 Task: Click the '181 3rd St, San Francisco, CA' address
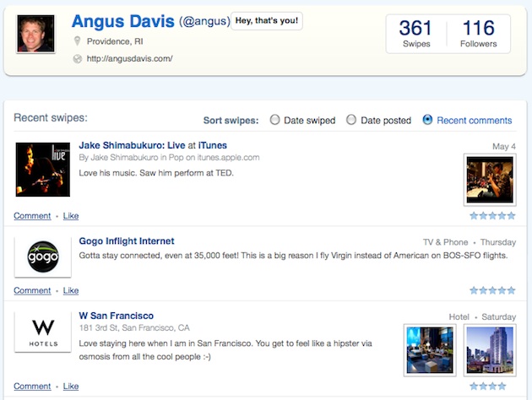point(134,328)
